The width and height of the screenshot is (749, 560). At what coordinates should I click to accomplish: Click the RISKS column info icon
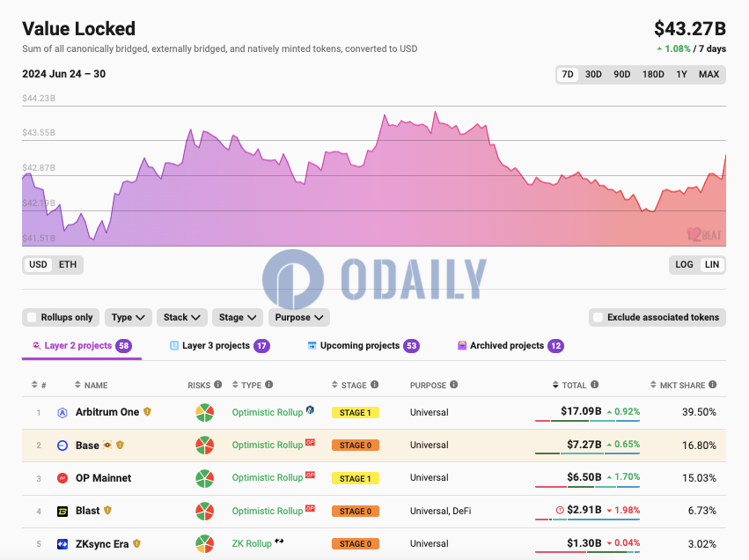coord(217,385)
